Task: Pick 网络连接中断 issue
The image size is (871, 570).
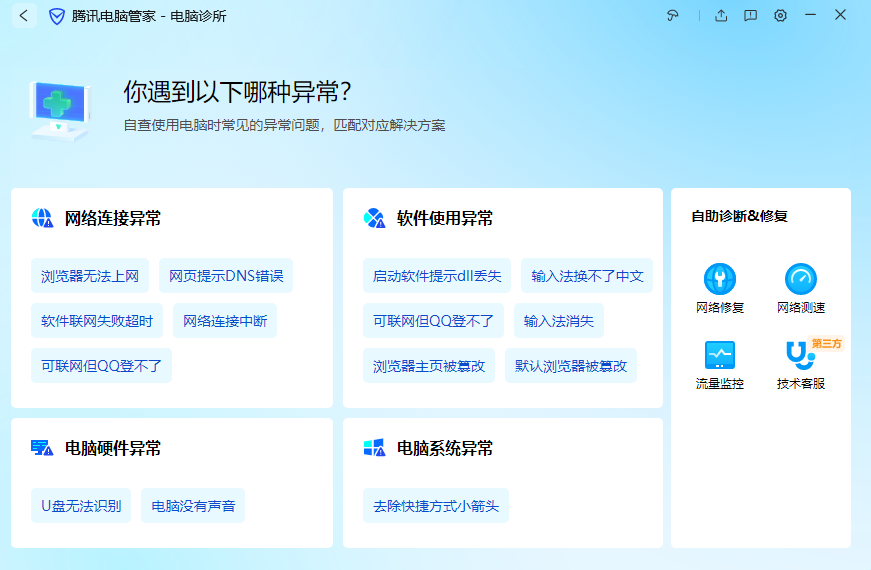Action: tap(225, 321)
